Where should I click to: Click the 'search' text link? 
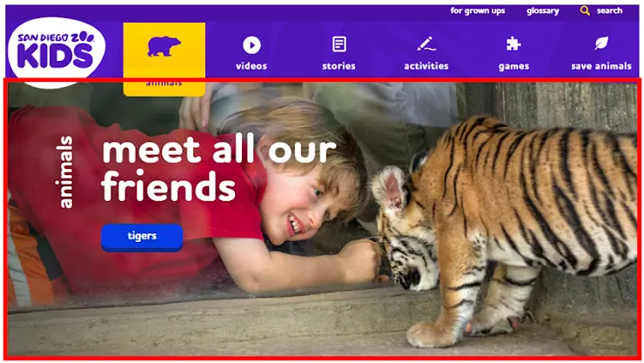click(x=609, y=10)
